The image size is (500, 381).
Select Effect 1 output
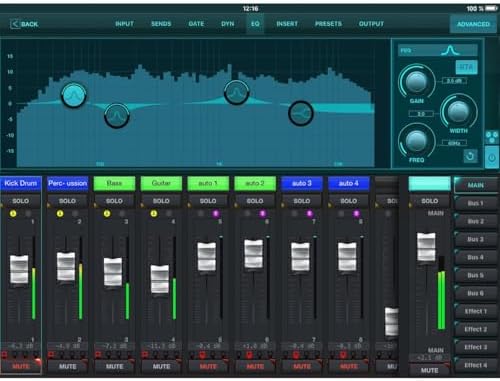coord(476,311)
